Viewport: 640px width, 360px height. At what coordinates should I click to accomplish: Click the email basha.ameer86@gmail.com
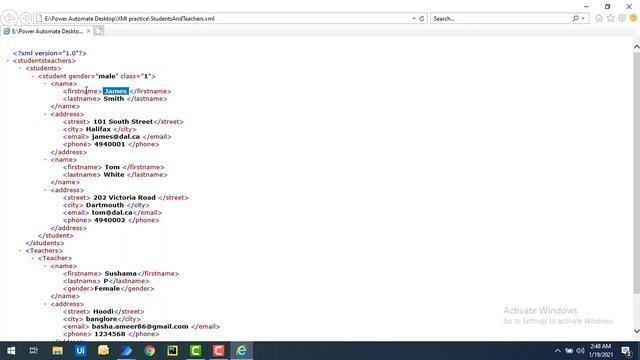(x=140, y=327)
